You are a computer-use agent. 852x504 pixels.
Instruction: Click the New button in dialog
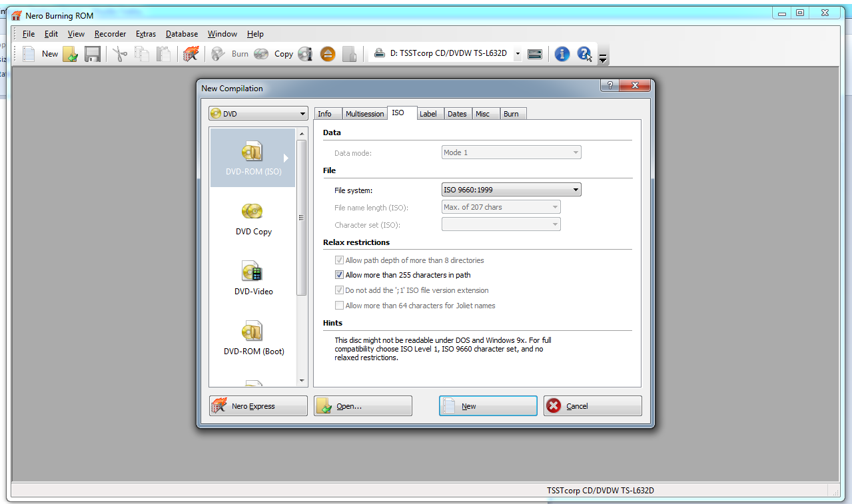click(488, 406)
